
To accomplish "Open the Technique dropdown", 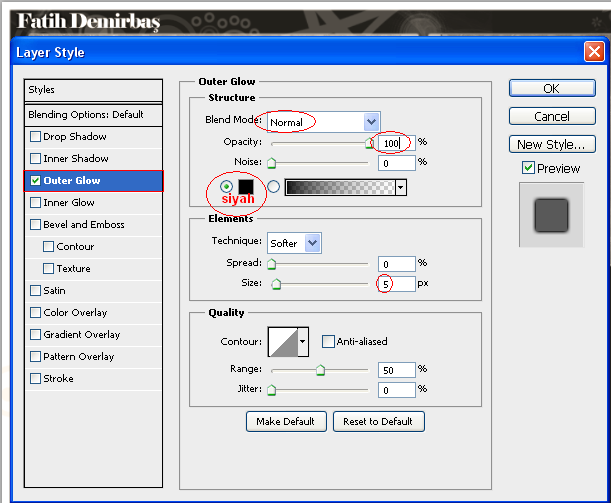I will pyautogui.click(x=313, y=243).
